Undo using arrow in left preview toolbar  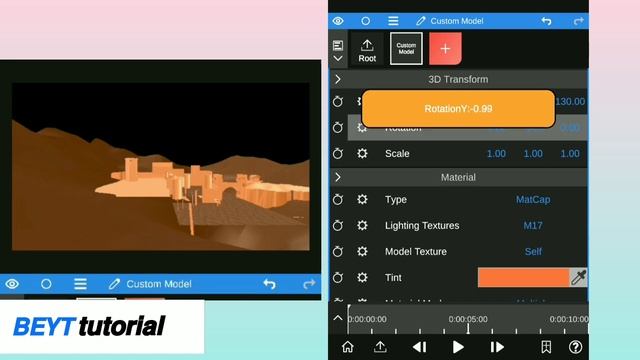[269, 284]
